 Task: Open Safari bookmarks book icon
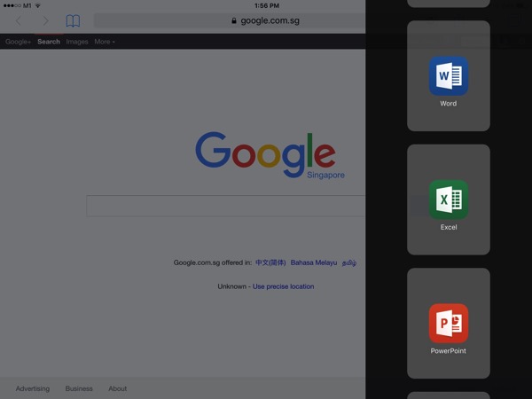pyautogui.click(x=73, y=20)
